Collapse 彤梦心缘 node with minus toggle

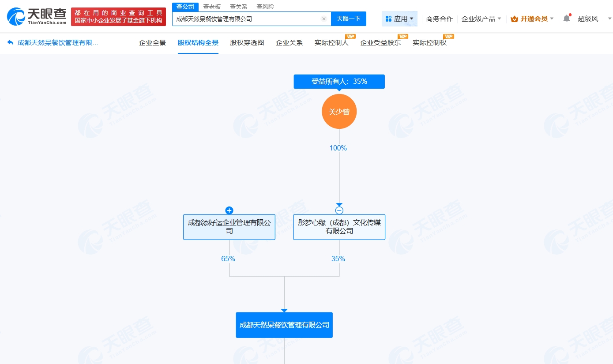click(x=339, y=210)
